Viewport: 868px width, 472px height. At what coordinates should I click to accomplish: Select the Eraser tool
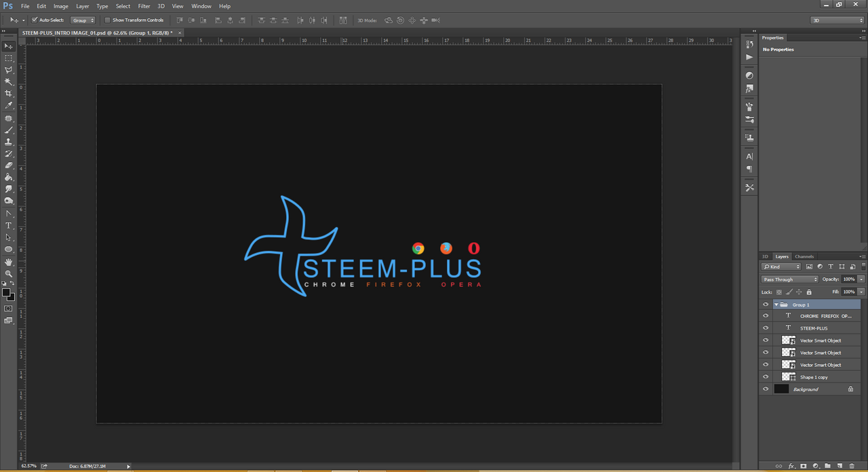click(x=9, y=165)
